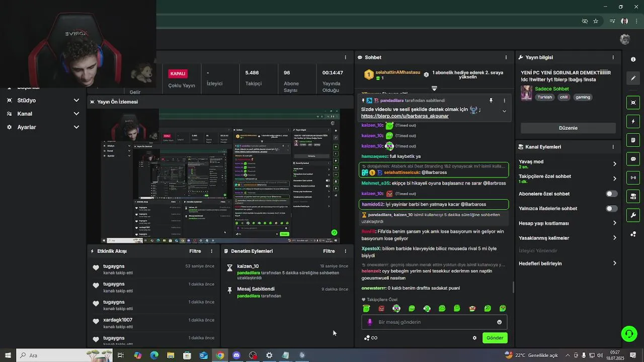Open the blerp.com pinned link
Screen dimensions: 644x362
coord(405,116)
